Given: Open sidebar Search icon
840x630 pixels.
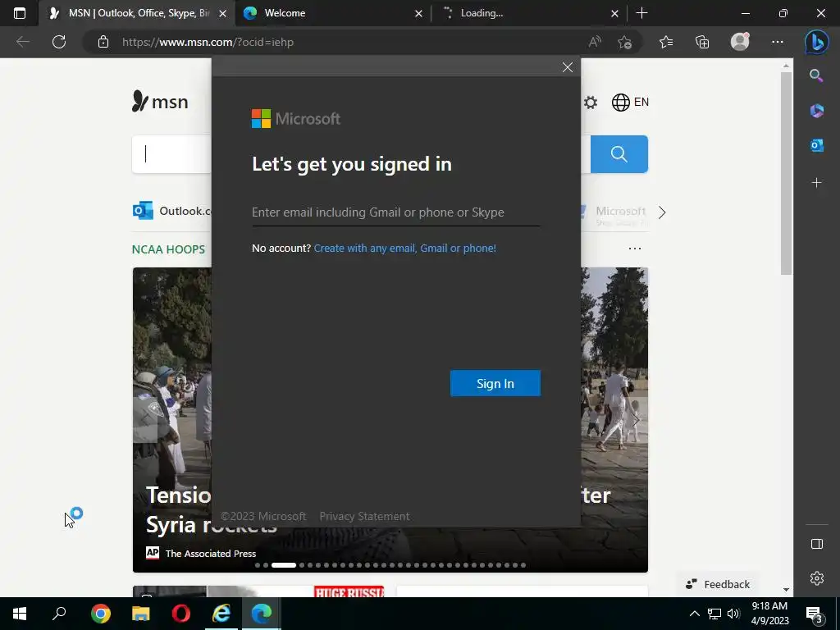Looking at the screenshot, I should pyautogui.click(x=816, y=75).
